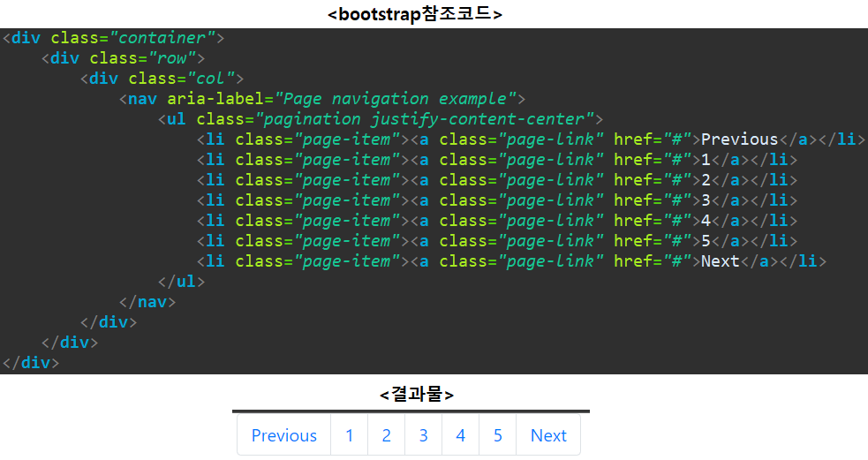Viewport: 868px width, 460px height.
Task: Go to the Previous page link
Action: pyautogui.click(x=284, y=435)
